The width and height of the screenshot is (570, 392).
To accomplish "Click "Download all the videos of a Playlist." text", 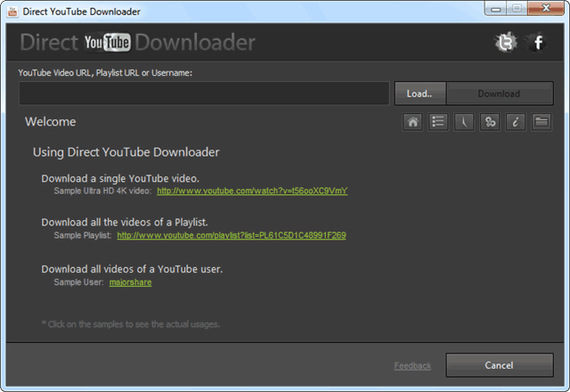I will (x=125, y=222).
